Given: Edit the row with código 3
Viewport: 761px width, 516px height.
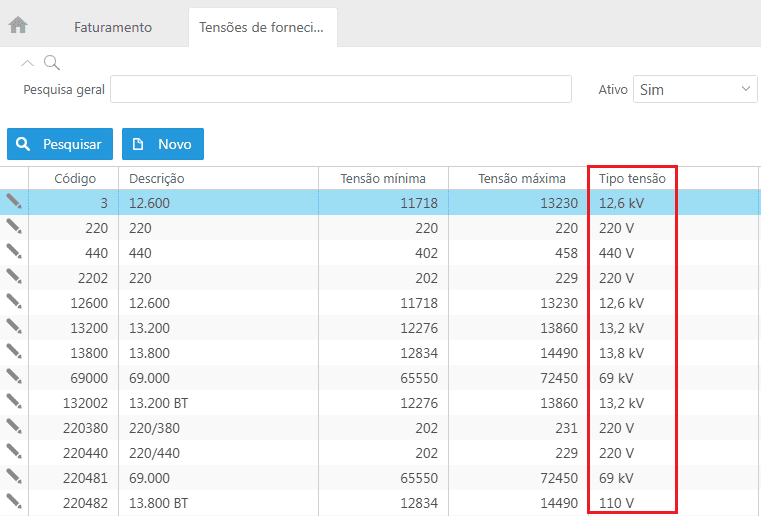Looking at the screenshot, I should point(14,202).
